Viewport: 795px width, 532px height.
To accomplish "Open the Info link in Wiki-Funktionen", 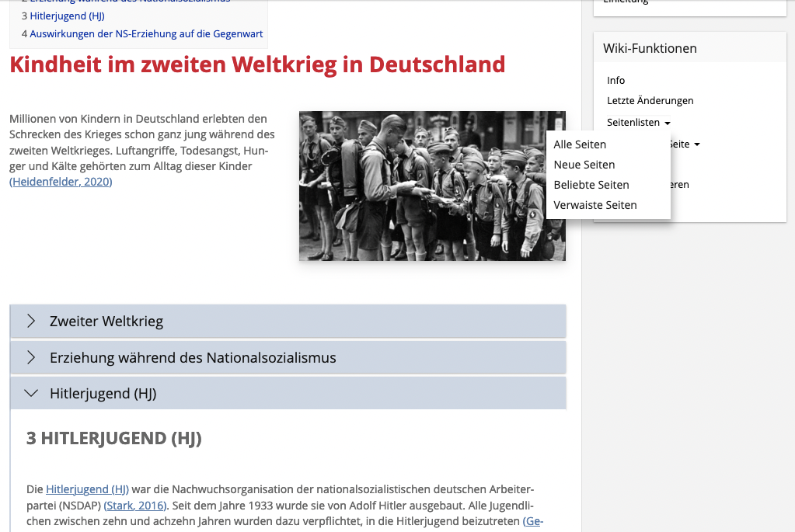I will point(615,81).
